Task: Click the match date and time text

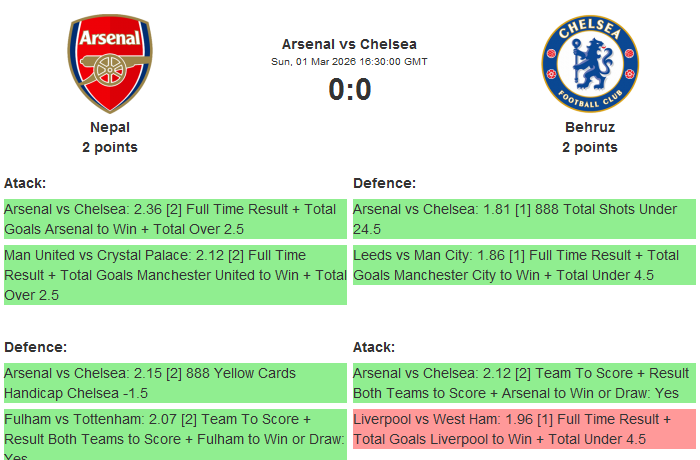Action: coord(349,62)
